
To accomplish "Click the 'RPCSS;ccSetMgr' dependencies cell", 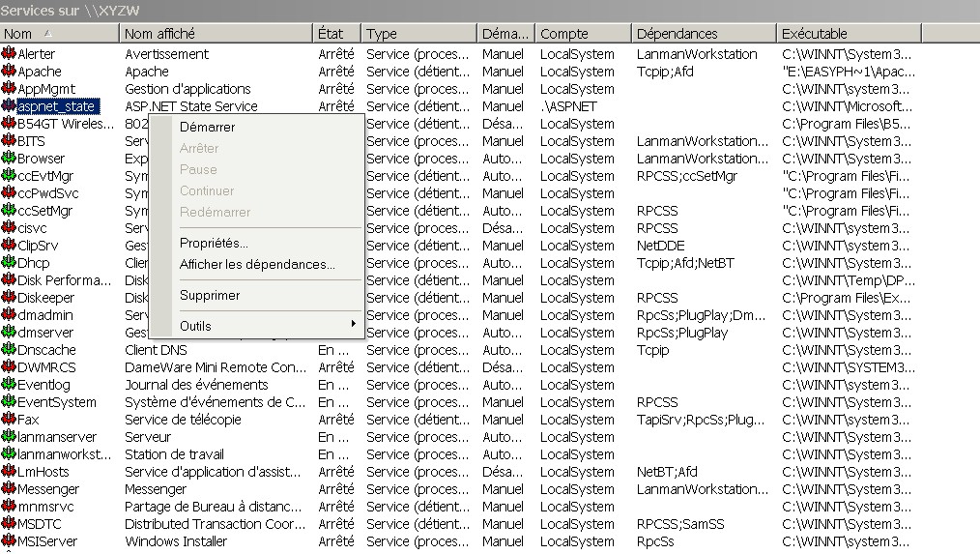I will click(687, 176).
